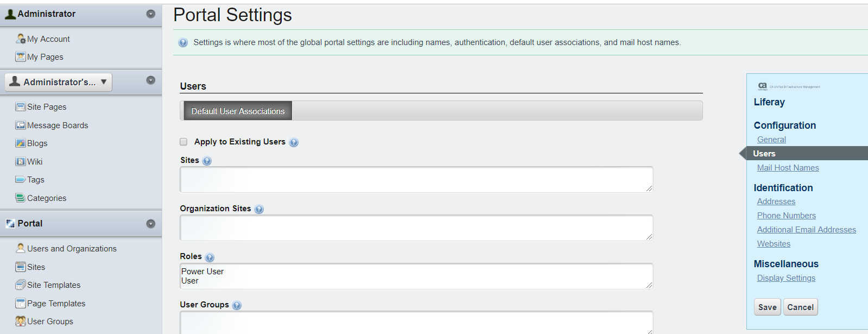Image resolution: width=868 pixels, height=334 pixels.
Task: Click help icon beside Roles label
Action: pos(210,257)
